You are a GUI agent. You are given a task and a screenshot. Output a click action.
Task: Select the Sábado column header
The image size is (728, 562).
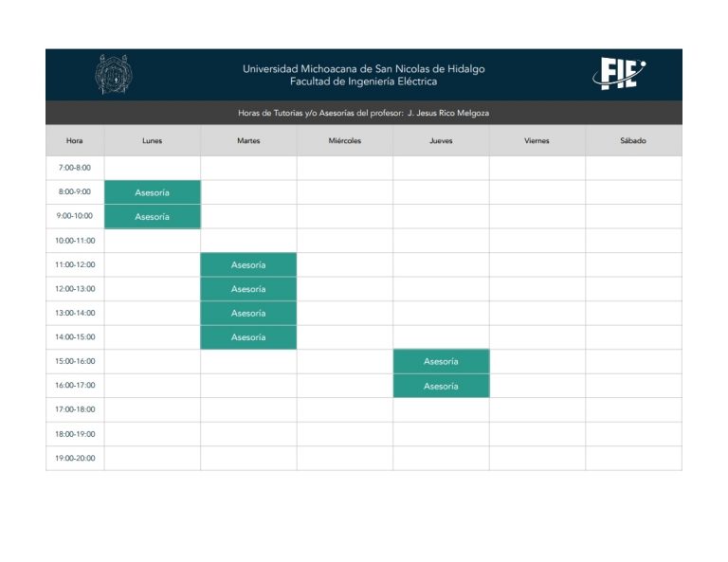(633, 140)
